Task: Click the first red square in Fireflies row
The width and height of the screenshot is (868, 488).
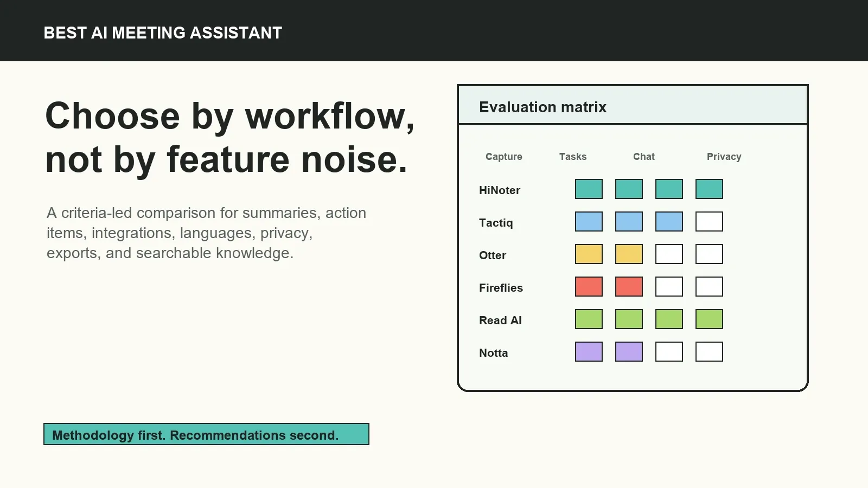Action: coord(589,287)
